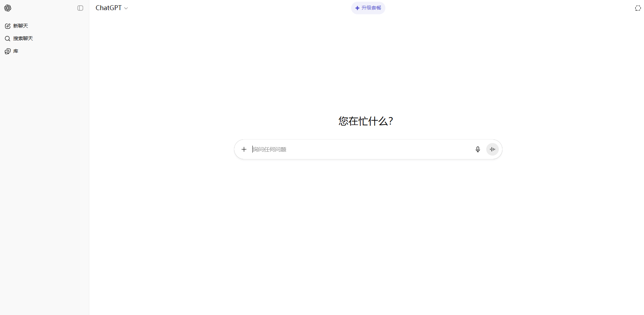Click the magnifier icon beside 搜索聊天

[7, 39]
